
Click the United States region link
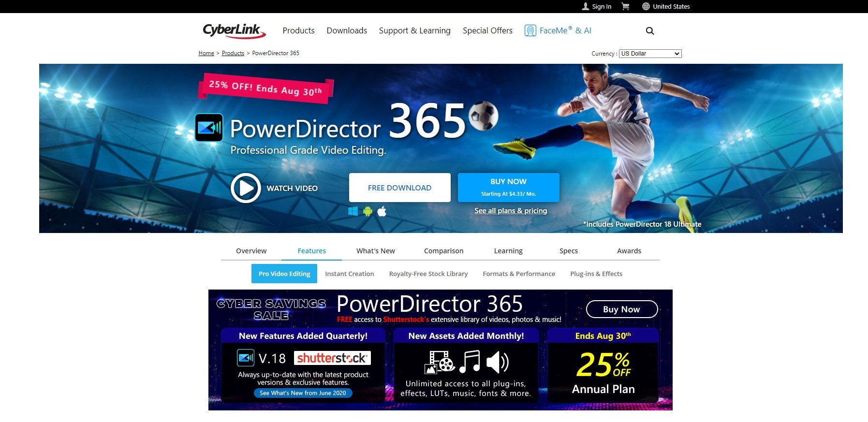point(671,6)
